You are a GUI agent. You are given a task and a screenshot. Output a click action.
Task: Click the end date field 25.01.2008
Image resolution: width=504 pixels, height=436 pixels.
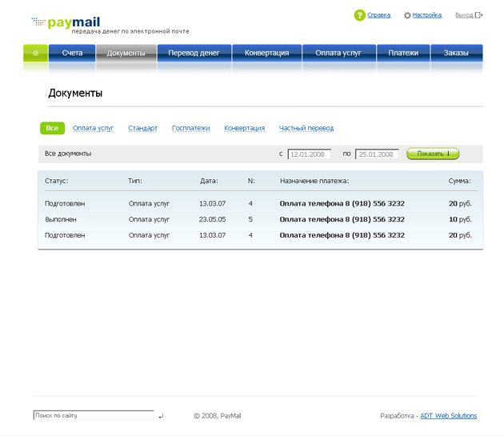[377, 154]
